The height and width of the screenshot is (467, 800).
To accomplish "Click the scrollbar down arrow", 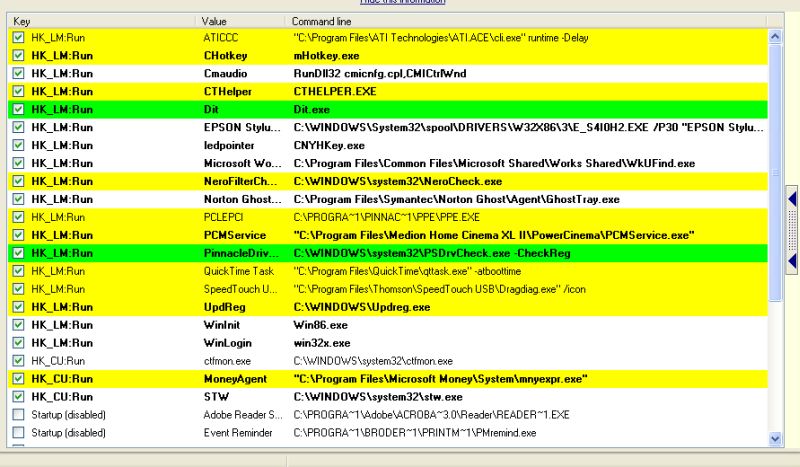I will tap(775, 438).
